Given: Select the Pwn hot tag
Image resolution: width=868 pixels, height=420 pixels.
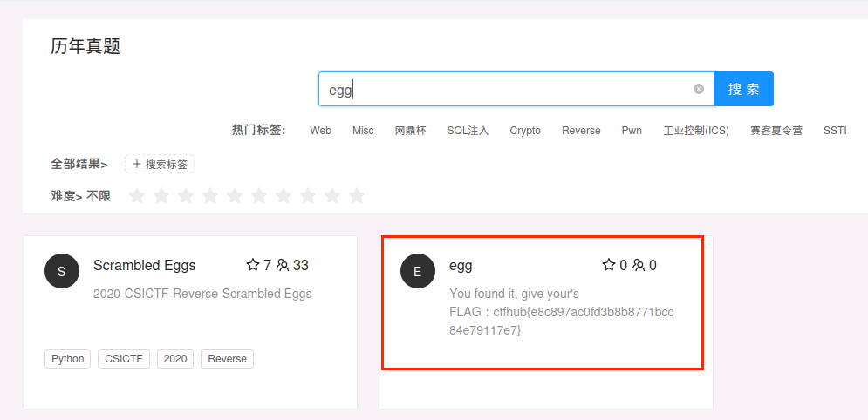Looking at the screenshot, I should [x=632, y=131].
